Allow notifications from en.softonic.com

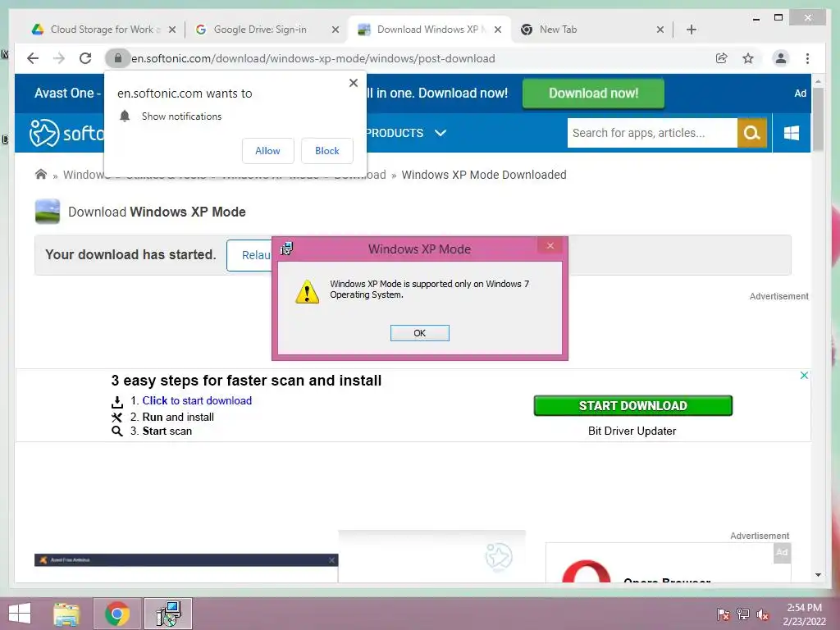pyautogui.click(x=268, y=151)
